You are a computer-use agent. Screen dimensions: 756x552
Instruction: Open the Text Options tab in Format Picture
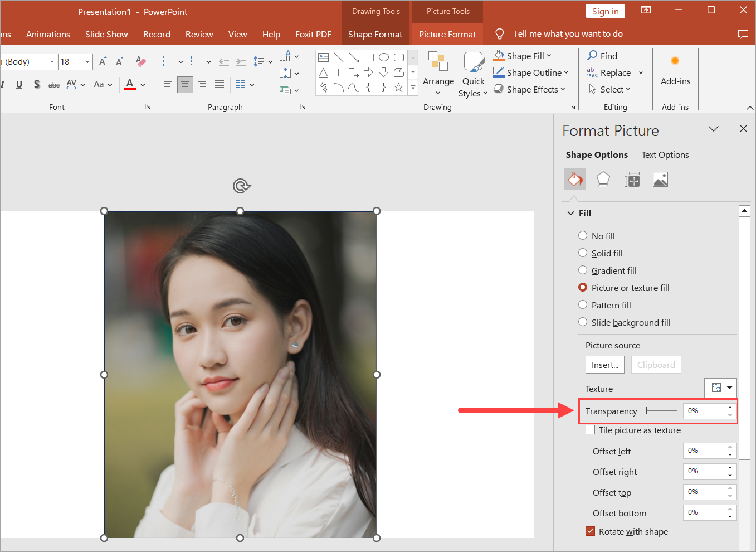(665, 154)
